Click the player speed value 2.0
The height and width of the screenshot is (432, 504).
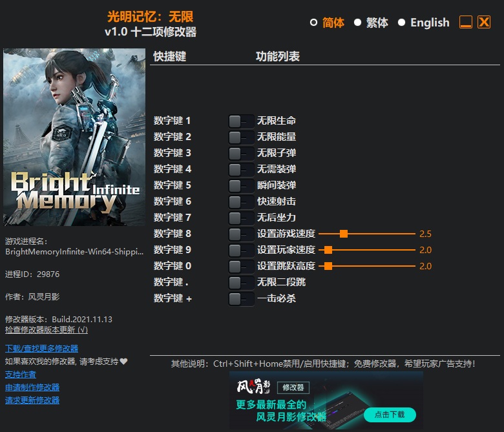click(x=425, y=250)
